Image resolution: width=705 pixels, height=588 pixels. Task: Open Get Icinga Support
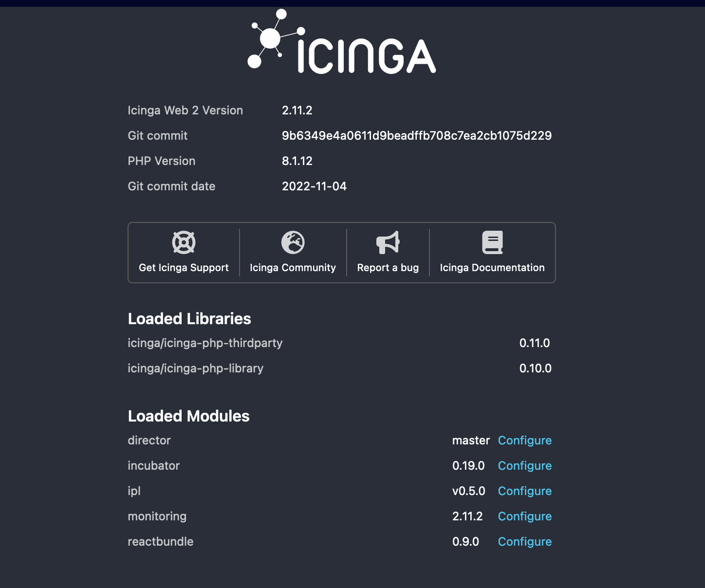click(x=184, y=267)
